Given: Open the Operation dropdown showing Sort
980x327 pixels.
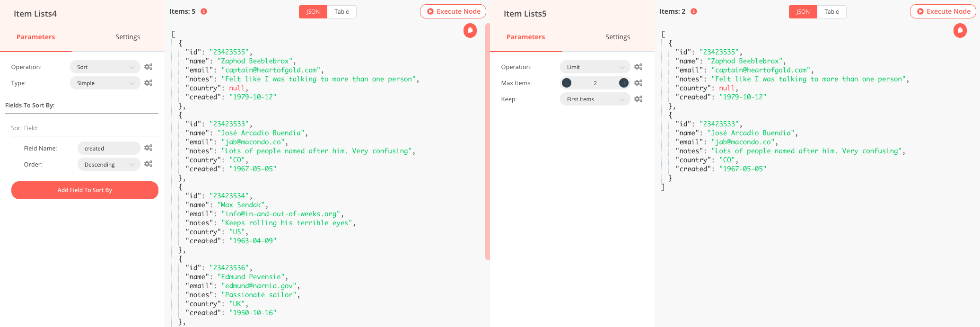Looking at the screenshot, I should coord(105,67).
